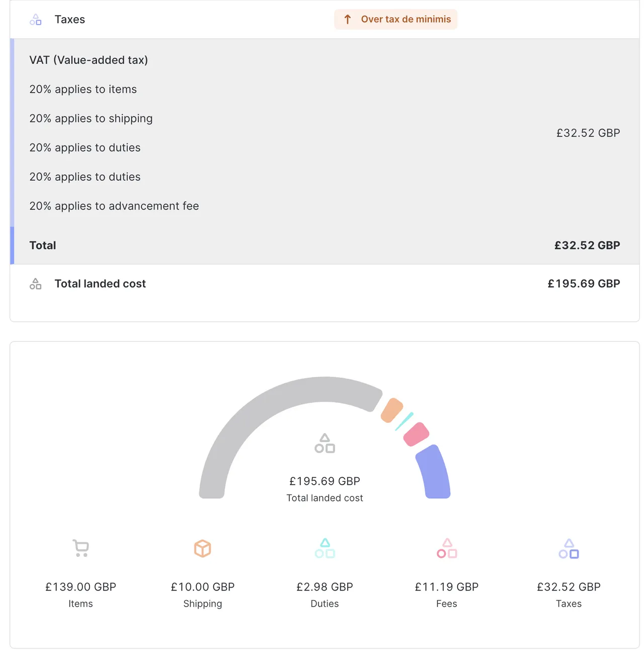Click the Fees pink shapes icon
This screenshot has width=644, height=653.
[x=446, y=548]
